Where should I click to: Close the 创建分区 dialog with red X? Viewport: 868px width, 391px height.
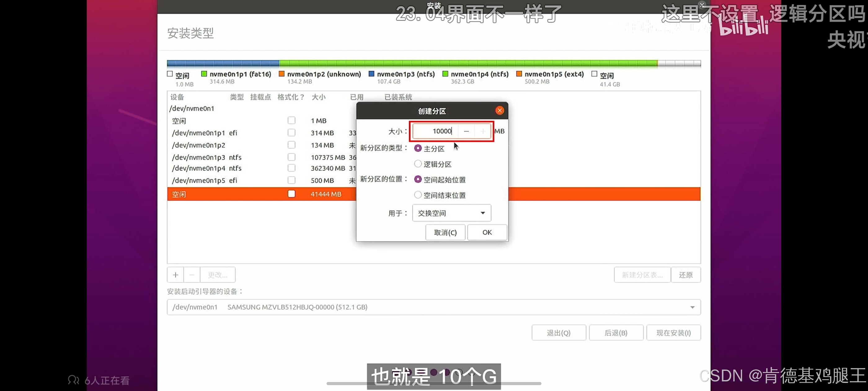(499, 111)
